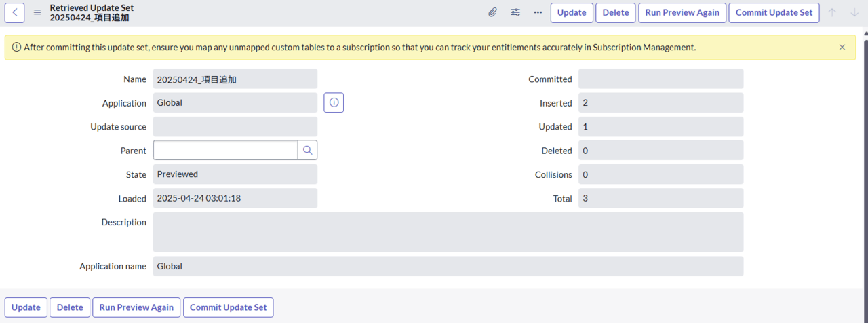
Task: Click the top Update button
Action: 572,12
